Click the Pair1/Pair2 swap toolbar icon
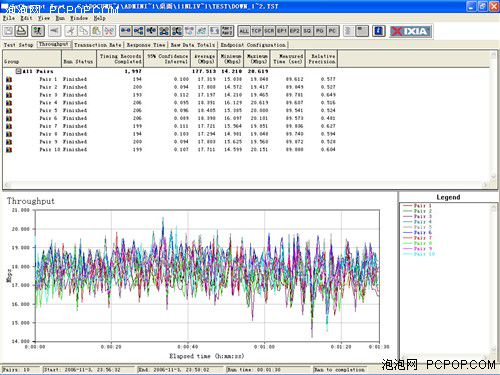Image resolution: width=500 pixels, height=375 pixels. coord(227,31)
